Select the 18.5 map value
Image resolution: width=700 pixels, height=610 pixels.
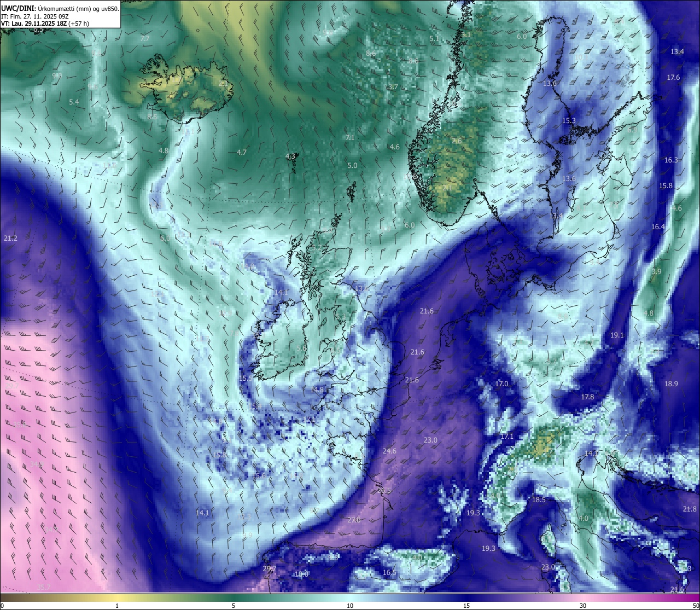539,500
